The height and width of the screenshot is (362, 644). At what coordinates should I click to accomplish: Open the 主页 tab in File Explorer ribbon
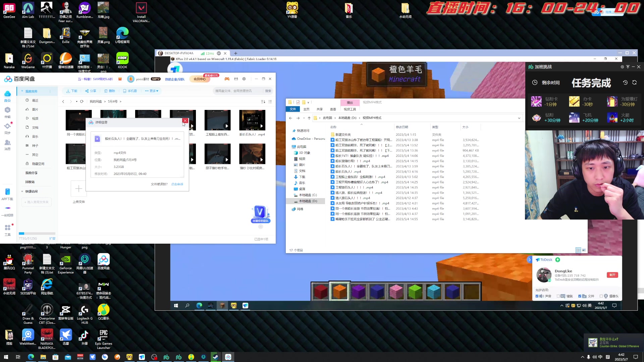tap(306, 109)
